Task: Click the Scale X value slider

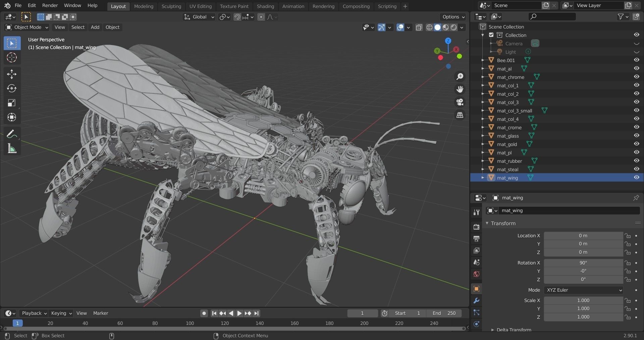Action: (x=583, y=300)
